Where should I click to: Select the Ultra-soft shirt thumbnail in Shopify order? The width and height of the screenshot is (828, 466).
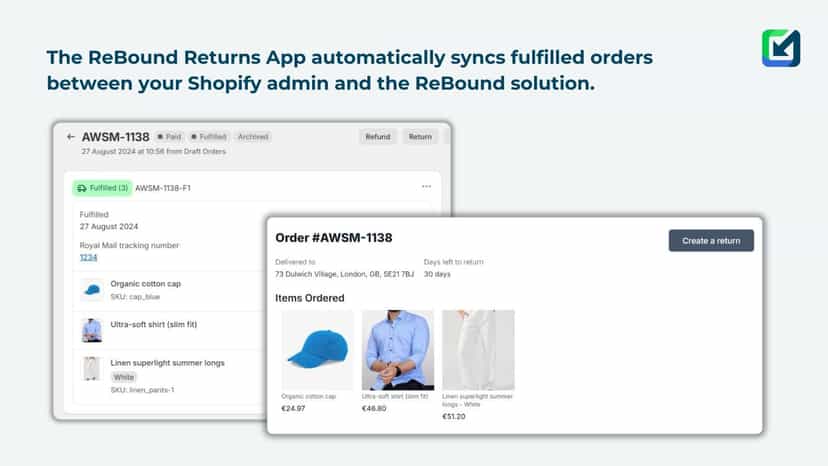(x=92, y=330)
